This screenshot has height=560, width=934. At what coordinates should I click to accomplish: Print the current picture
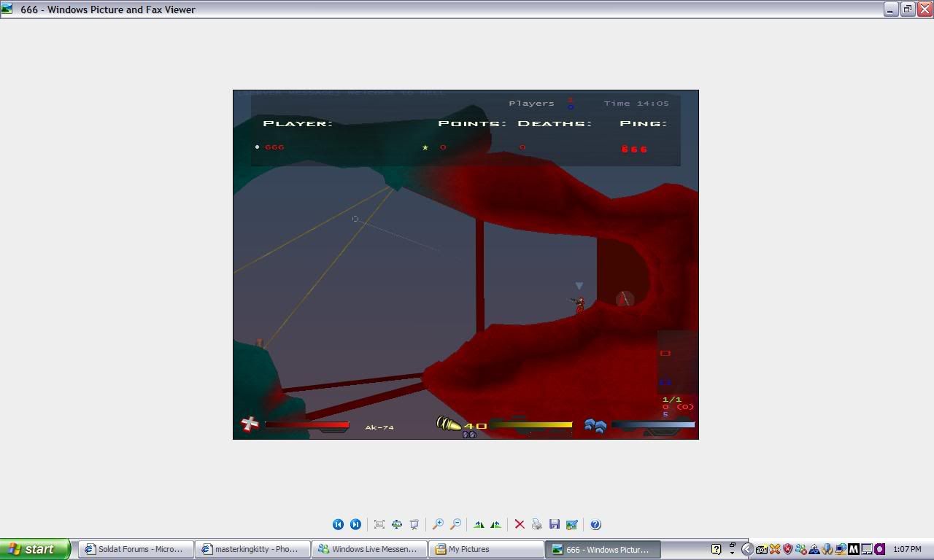(537, 524)
